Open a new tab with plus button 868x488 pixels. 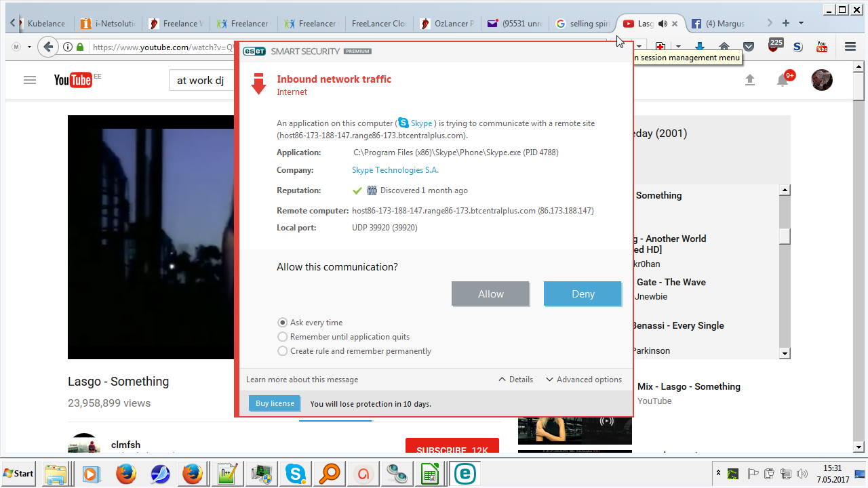pyautogui.click(x=786, y=23)
